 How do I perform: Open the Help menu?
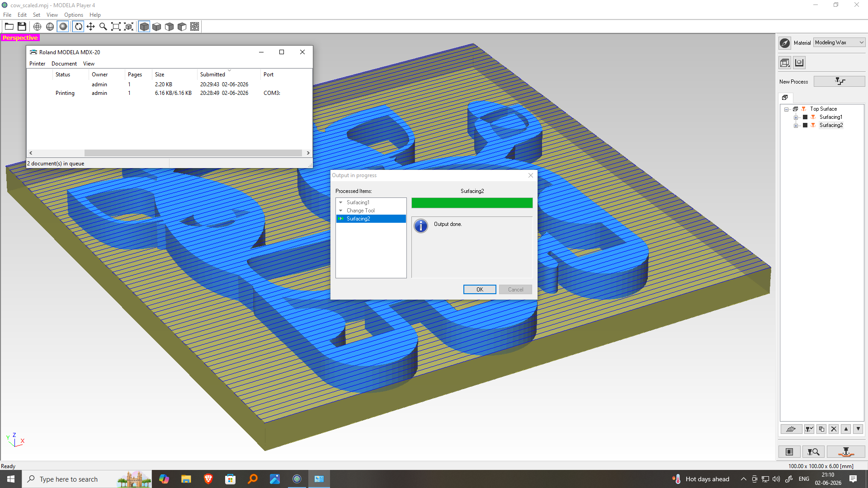point(95,15)
